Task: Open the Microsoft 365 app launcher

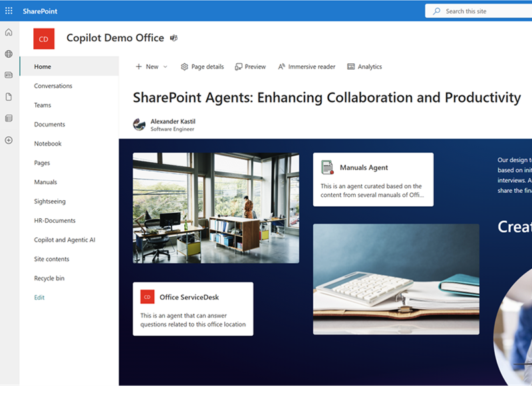Action: click(x=9, y=11)
